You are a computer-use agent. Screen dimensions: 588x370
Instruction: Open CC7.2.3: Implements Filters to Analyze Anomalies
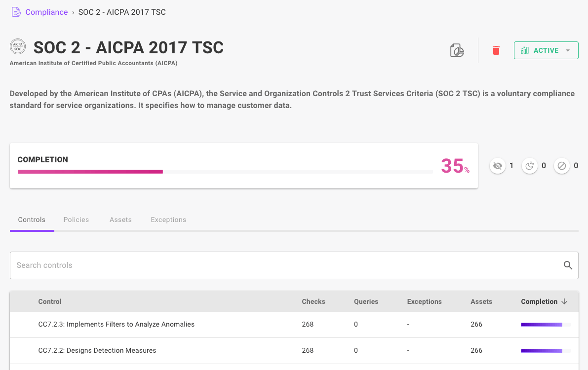click(116, 324)
